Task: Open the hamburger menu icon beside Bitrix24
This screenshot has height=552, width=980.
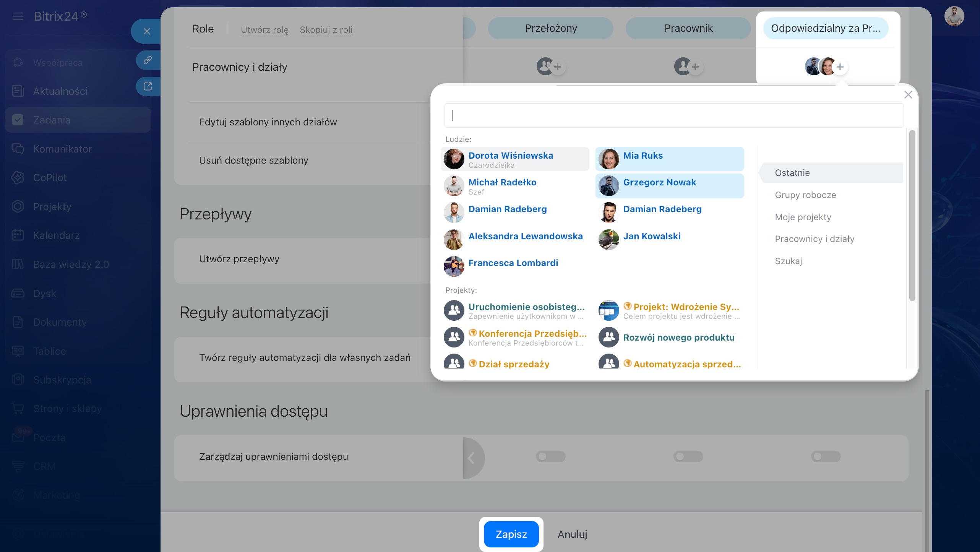Action: point(18,16)
